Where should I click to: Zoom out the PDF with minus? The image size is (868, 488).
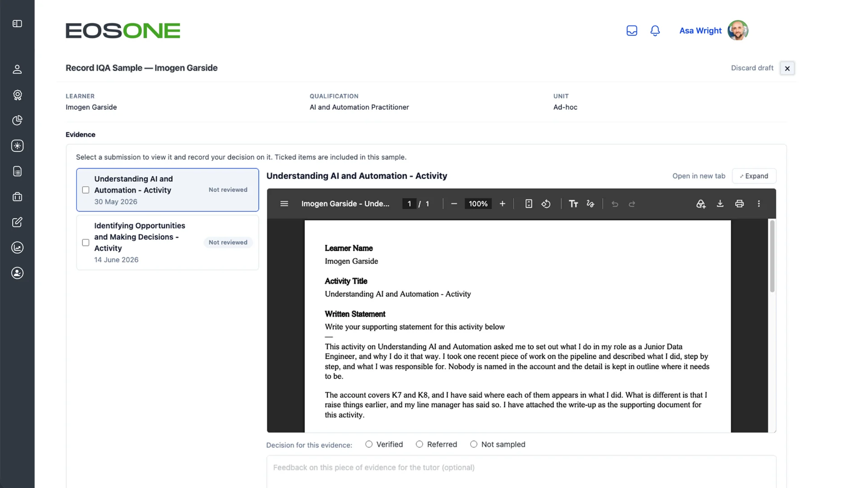pos(454,204)
